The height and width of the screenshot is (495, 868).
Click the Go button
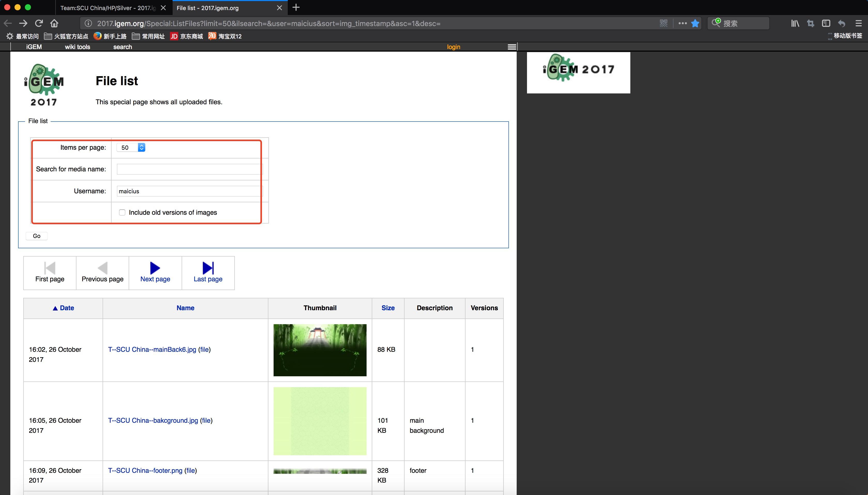(36, 236)
